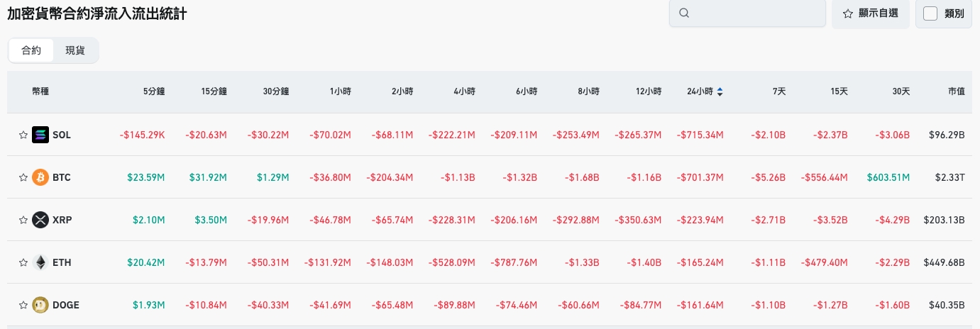This screenshot has width=980, height=329.
Task: Favorite SOL with its star icon
Action: (23, 135)
